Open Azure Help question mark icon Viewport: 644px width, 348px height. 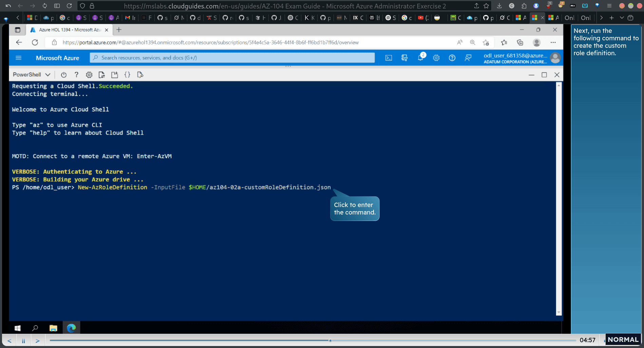coord(452,58)
